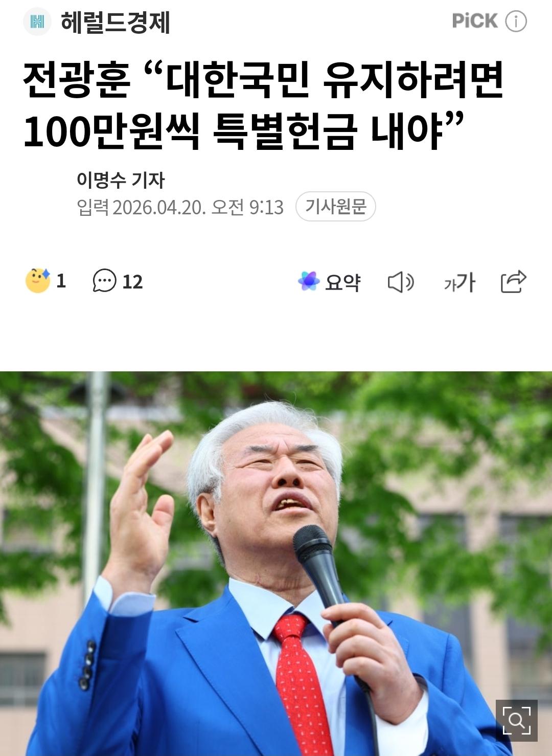Tap the reaction count 1

pyautogui.click(x=61, y=281)
